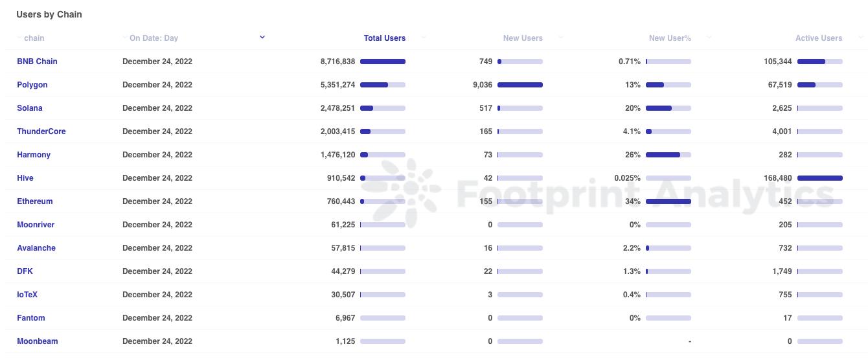The image size is (868, 364).
Task: Click the Polygon Total Users bar
Action: point(383,85)
